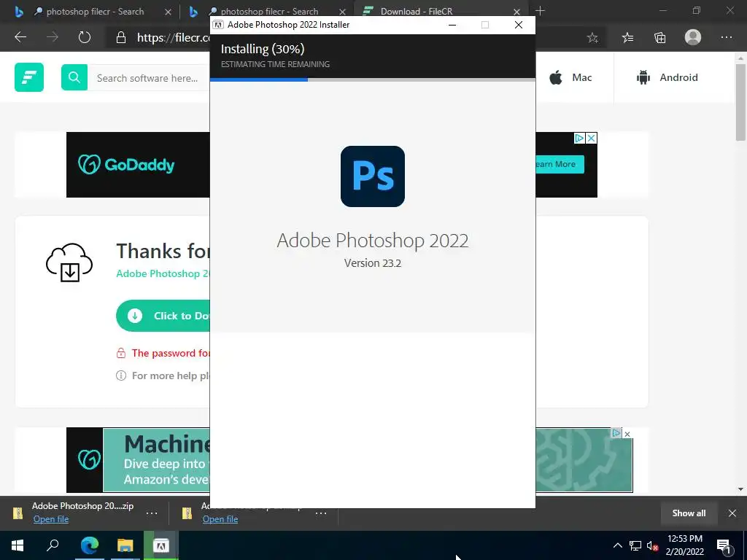Click the page's vertical scrollbar thumb
This screenshot has width=747, height=560.
(x=740, y=102)
